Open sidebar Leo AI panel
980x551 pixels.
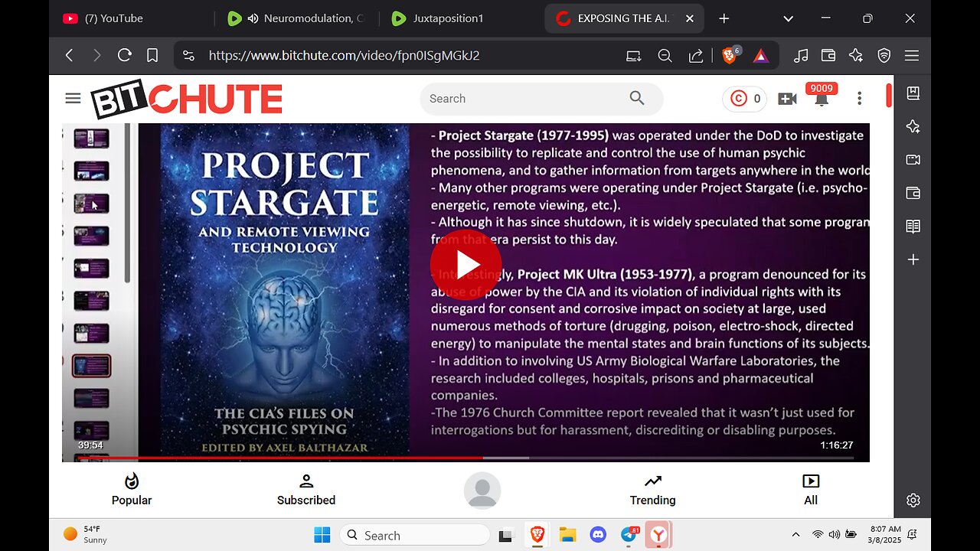913,127
